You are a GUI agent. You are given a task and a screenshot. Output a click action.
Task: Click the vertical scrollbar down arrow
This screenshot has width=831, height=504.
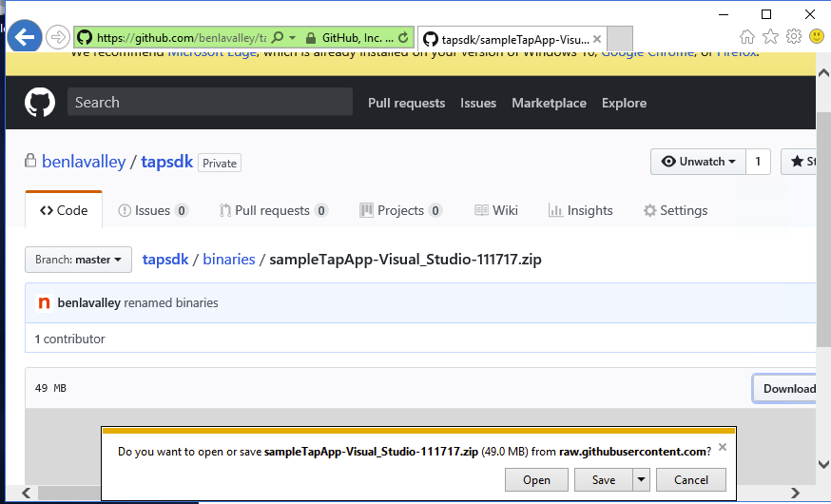tap(823, 464)
